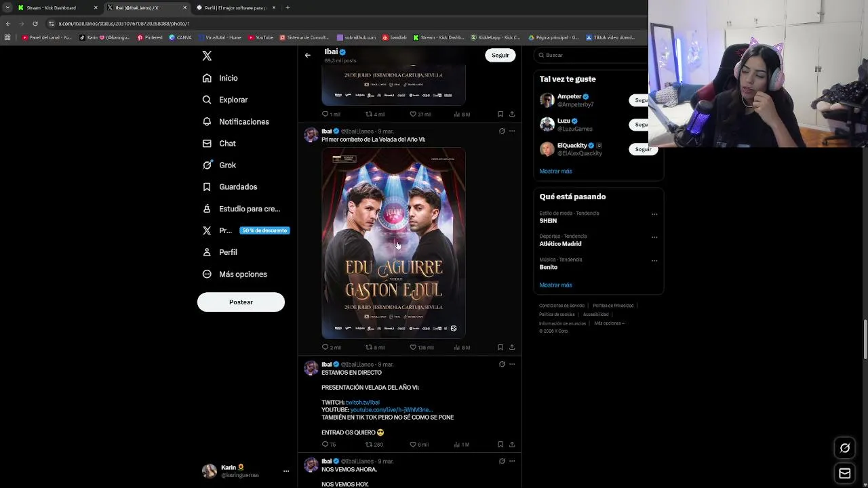Open Inicio in the sidebar
868x488 pixels.
coord(220,78)
